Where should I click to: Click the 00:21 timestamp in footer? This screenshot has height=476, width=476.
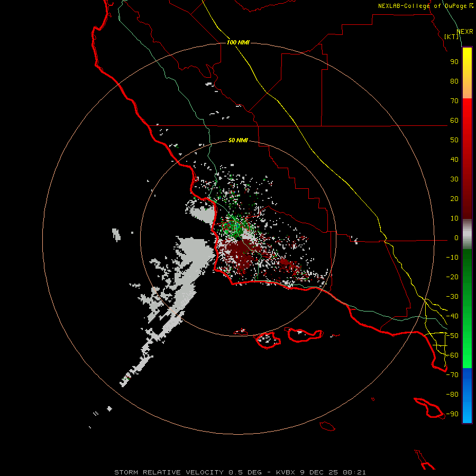click(x=354, y=472)
